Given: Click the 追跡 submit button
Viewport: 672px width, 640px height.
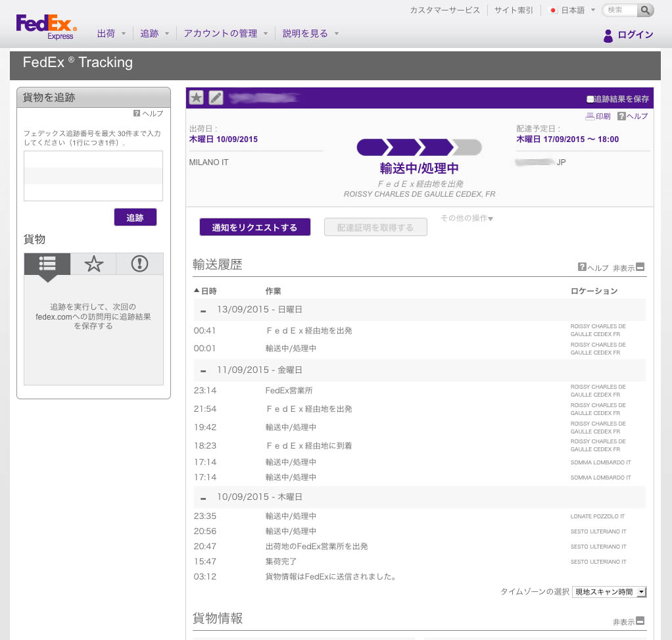Looking at the screenshot, I should pos(135,217).
